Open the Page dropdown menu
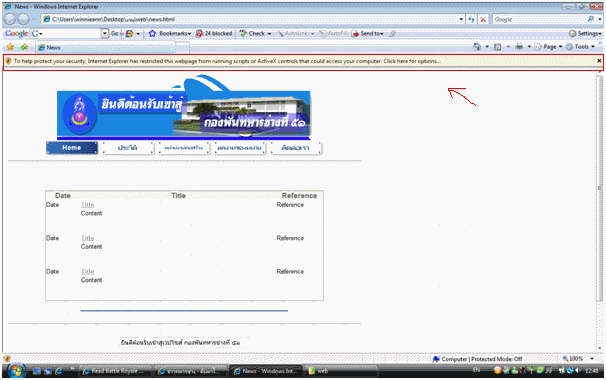The width and height of the screenshot is (606, 380). [549, 47]
